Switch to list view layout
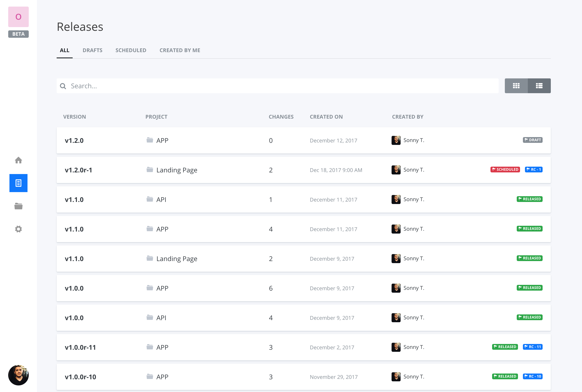This screenshot has height=392, width=582. click(539, 86)
